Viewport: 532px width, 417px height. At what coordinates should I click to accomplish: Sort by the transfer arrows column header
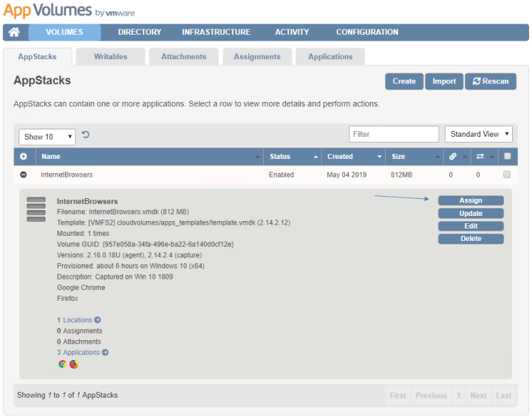pyautogui.click(x=484, y=157)
